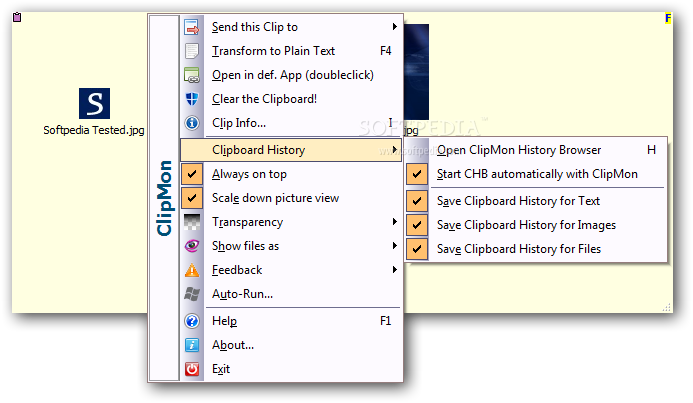Click the Feedback label
The height and width of the screenshot is (403, 693).
pos(237,270)
